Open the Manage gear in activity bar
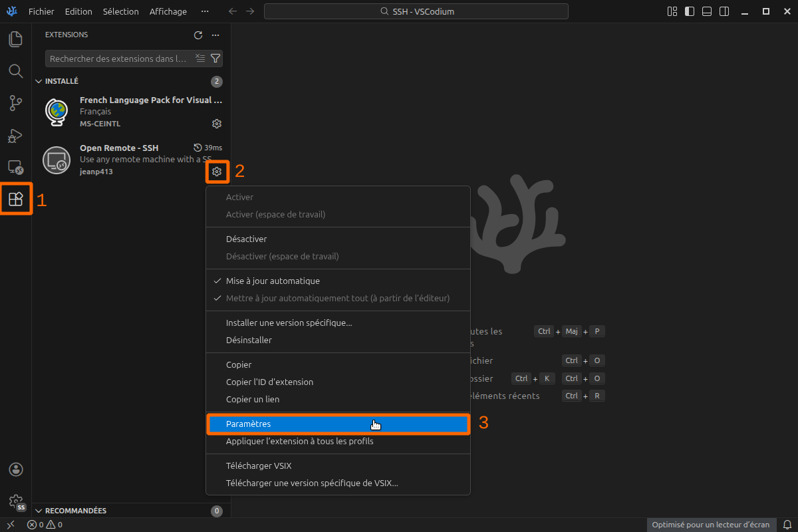Viewport: 798px width, 532px height. 16,501
